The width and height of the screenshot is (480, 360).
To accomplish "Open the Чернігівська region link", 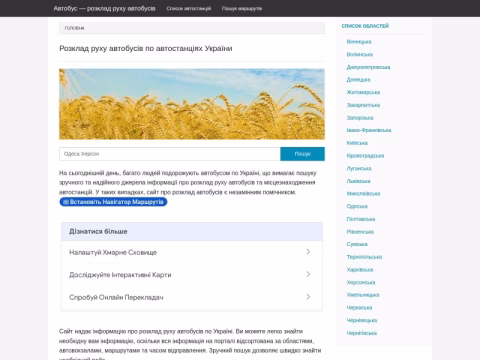I will click(362, 333).
